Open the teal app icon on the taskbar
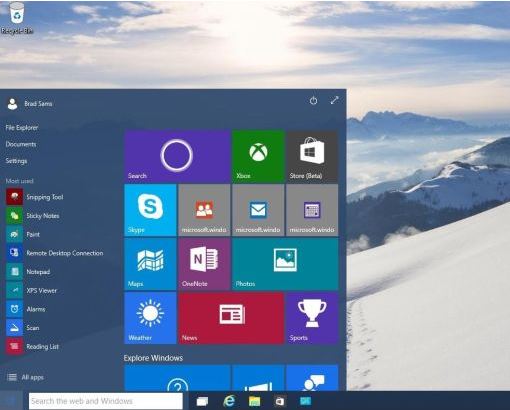Screen dimensions: 510x410 [x=305, y=401]
